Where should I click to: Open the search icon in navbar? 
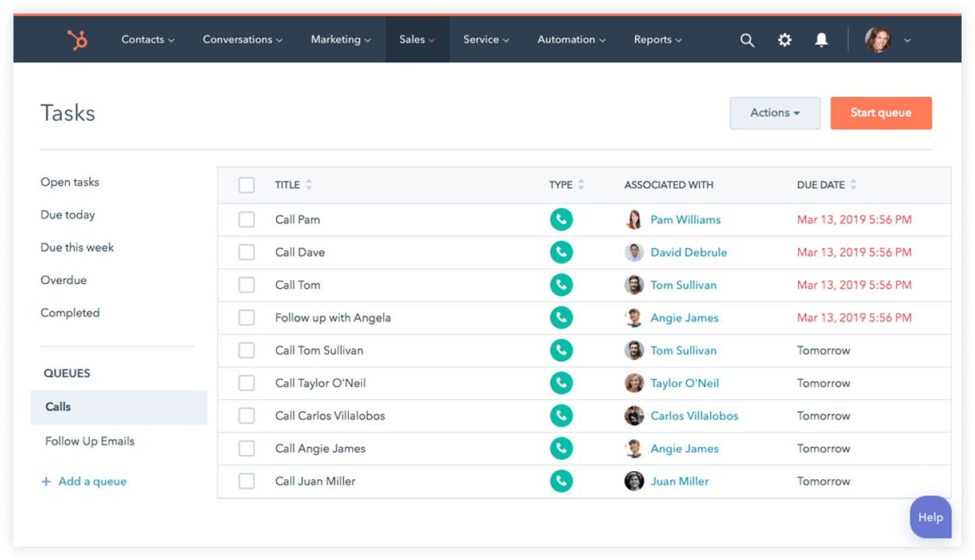[747, 40]
